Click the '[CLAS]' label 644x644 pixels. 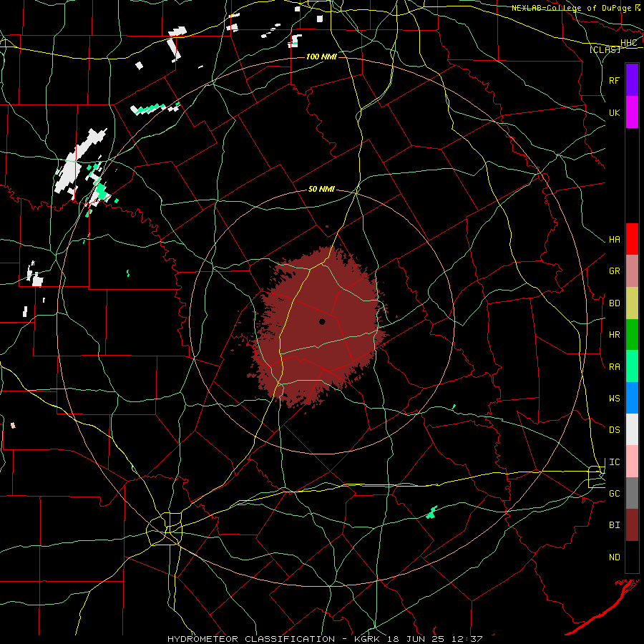(605, 49)
